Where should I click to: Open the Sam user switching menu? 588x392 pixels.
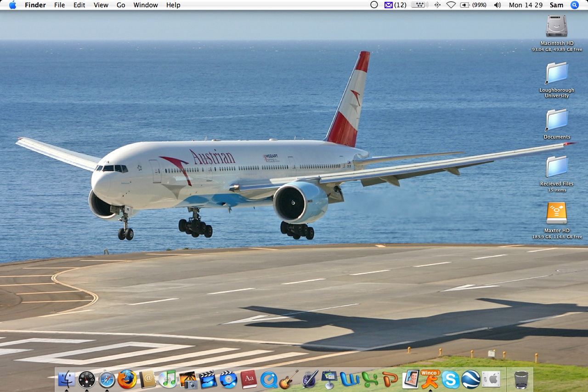pos(556,5)
